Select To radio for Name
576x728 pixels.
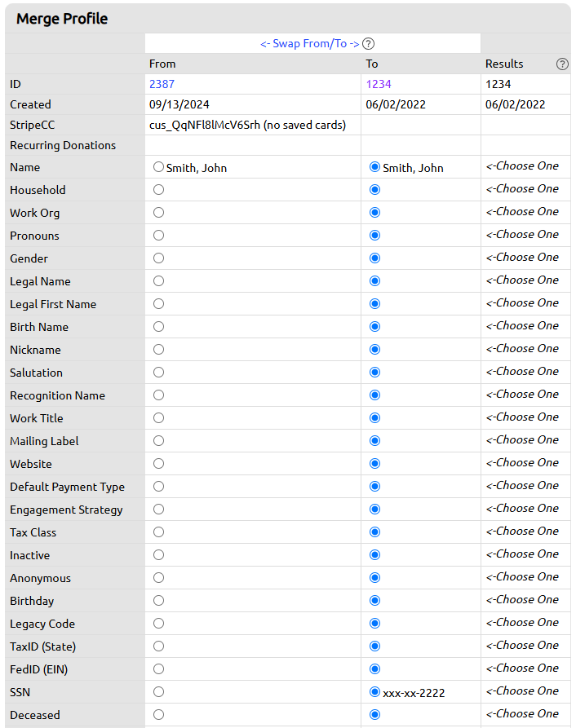click(x=374, y=166)
